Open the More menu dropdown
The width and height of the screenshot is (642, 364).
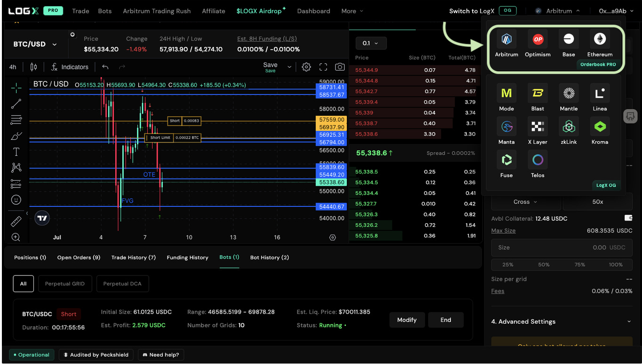pos(352,11)
